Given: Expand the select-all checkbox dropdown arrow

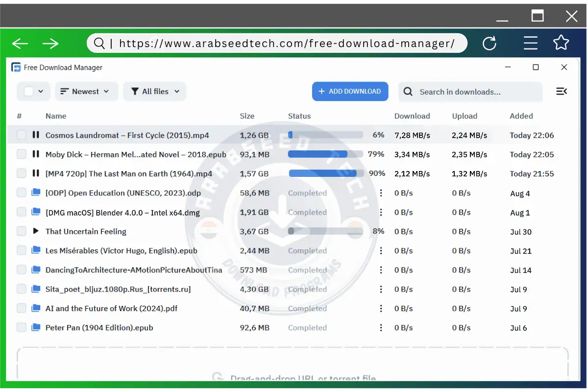Looking at the screenshot, I should [x=41, y=91].
